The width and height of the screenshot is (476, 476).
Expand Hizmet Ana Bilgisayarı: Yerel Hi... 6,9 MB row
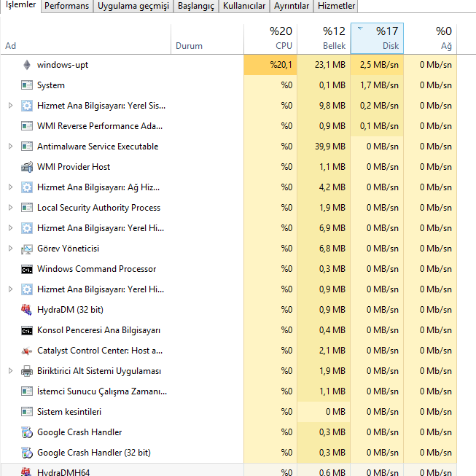10,228
